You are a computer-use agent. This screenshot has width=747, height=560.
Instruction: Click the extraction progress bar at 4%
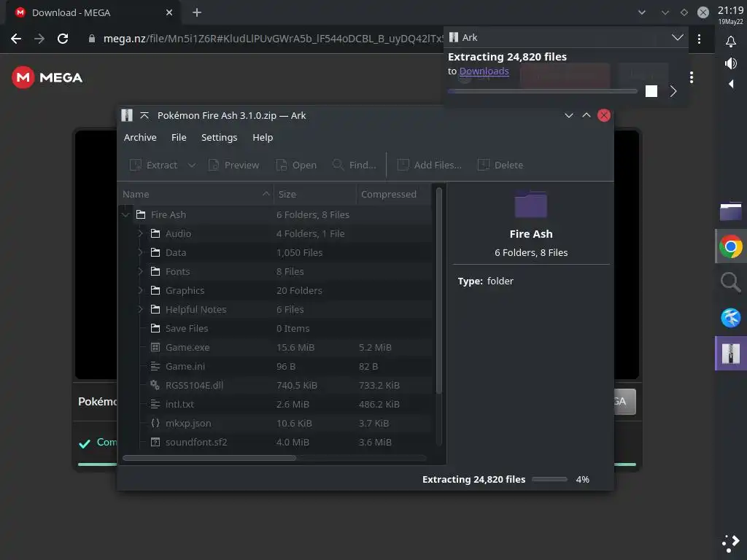(x=549, y=480)
